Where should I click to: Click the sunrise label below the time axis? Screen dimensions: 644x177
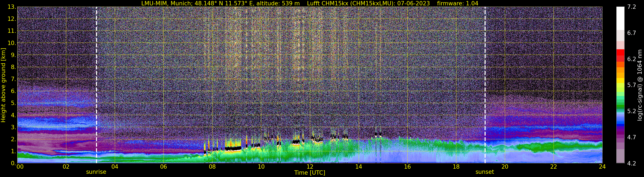96,172
